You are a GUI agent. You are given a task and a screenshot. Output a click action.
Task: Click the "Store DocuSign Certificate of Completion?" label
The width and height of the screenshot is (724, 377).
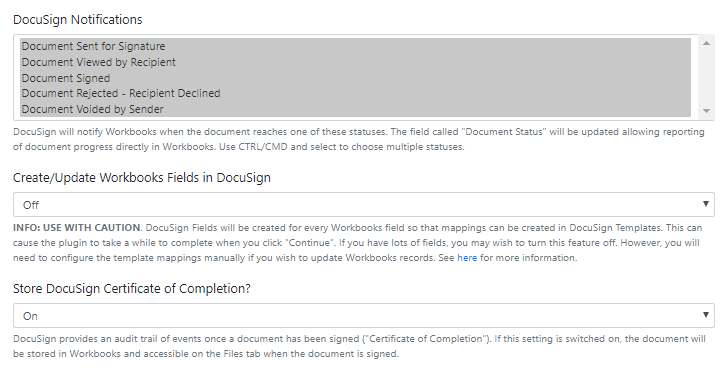[132, 289]
